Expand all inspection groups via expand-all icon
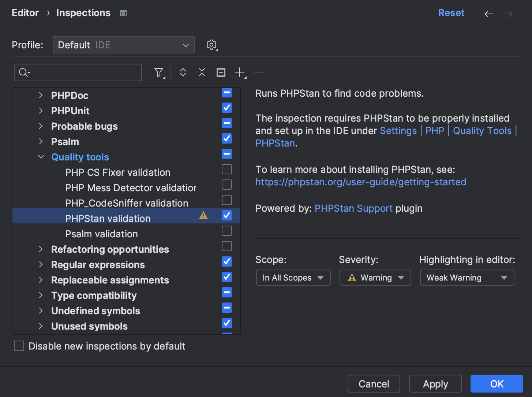This screenshot has height=397, width=532. (183, 73)
